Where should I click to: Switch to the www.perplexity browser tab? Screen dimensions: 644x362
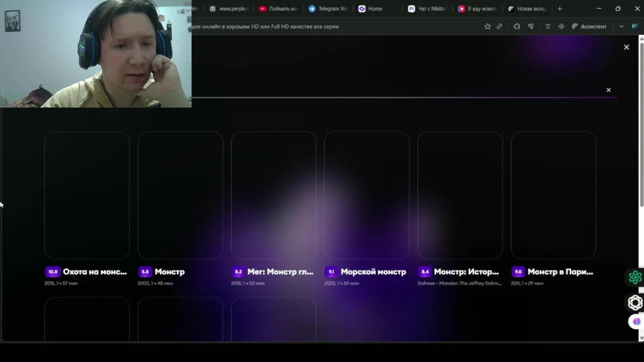(x=229, y=9)
